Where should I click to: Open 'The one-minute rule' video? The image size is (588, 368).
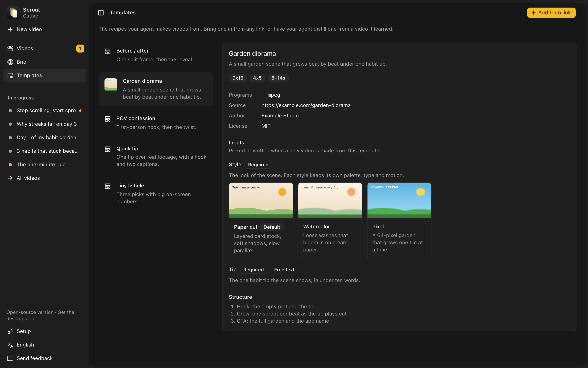pyautogui.click(x=44, y=165)
